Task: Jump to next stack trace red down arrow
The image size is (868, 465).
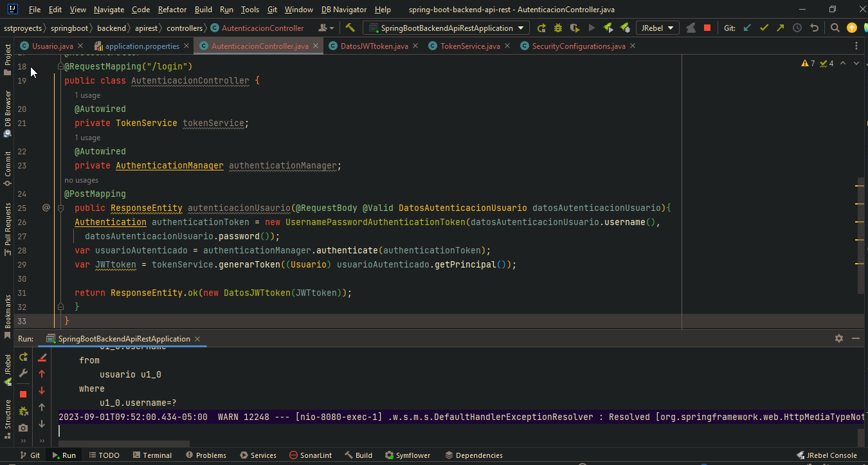Action: (42, 390)
